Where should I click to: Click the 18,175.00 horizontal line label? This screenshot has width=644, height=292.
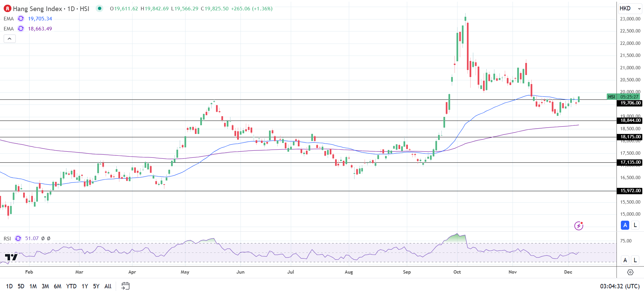click(x=630, y=137)
